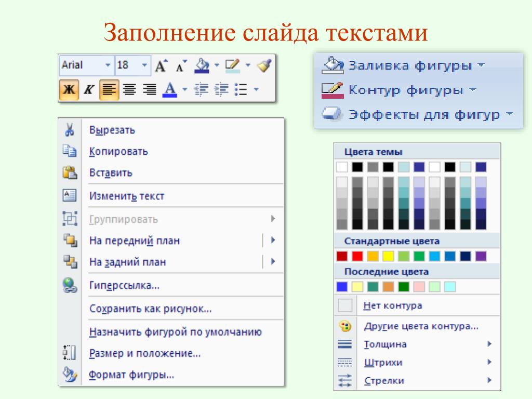
Task: Select the Format Painter brush
Action: (264, 65)
